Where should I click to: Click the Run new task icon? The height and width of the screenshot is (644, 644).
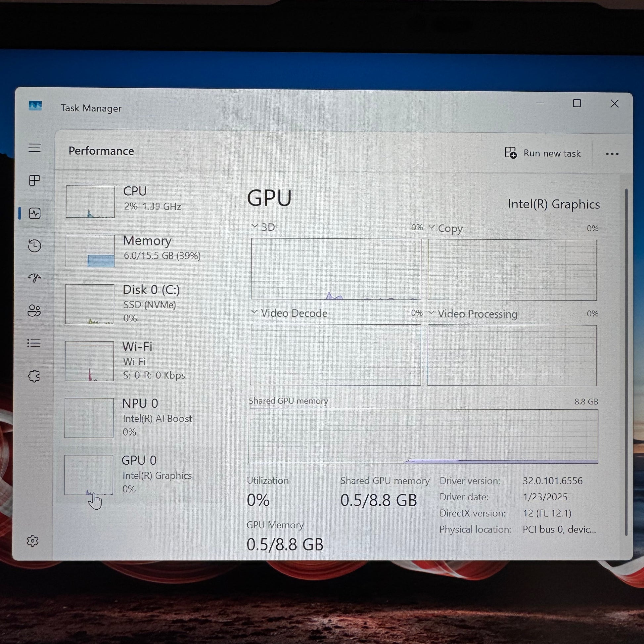pyautogui.click(x=510, y=153)
